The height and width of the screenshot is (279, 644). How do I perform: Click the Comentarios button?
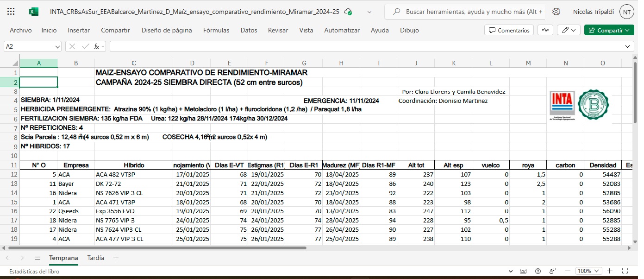pos(509,30)
